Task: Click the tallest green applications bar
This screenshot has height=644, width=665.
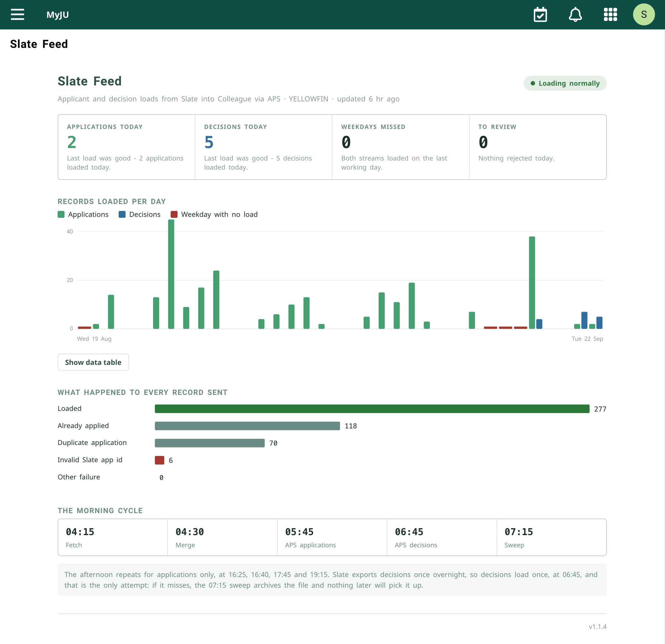Action: pyautogui.click(x=171, y=274)
